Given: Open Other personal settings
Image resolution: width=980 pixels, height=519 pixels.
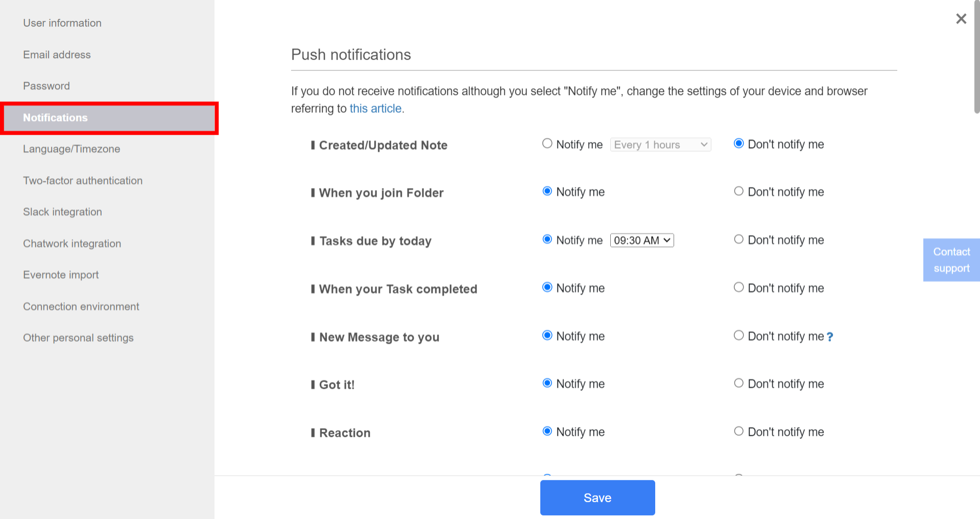Looking at the screenshot, I should (x=78, y=337).
